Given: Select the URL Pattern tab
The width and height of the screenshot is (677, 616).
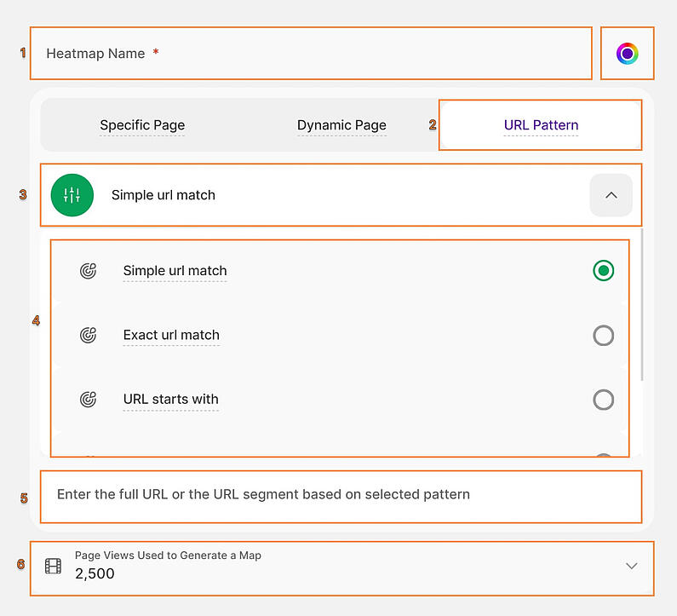Looking at the screenshot, I should pos(541,125).
